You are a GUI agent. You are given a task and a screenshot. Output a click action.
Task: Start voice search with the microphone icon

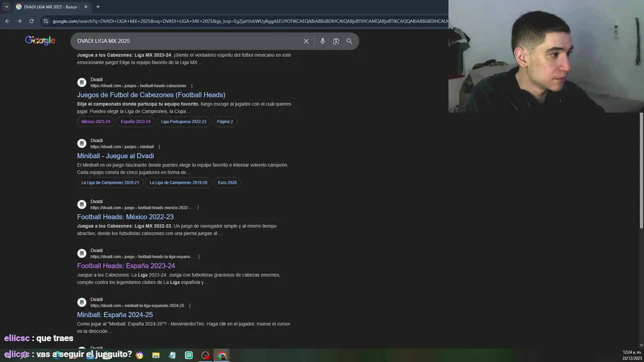click(x=323, y=41)
